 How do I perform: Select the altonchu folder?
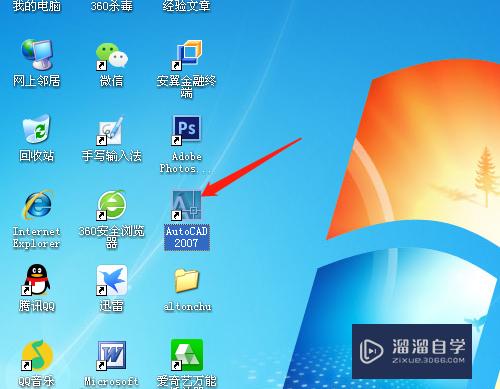(186, 281)
